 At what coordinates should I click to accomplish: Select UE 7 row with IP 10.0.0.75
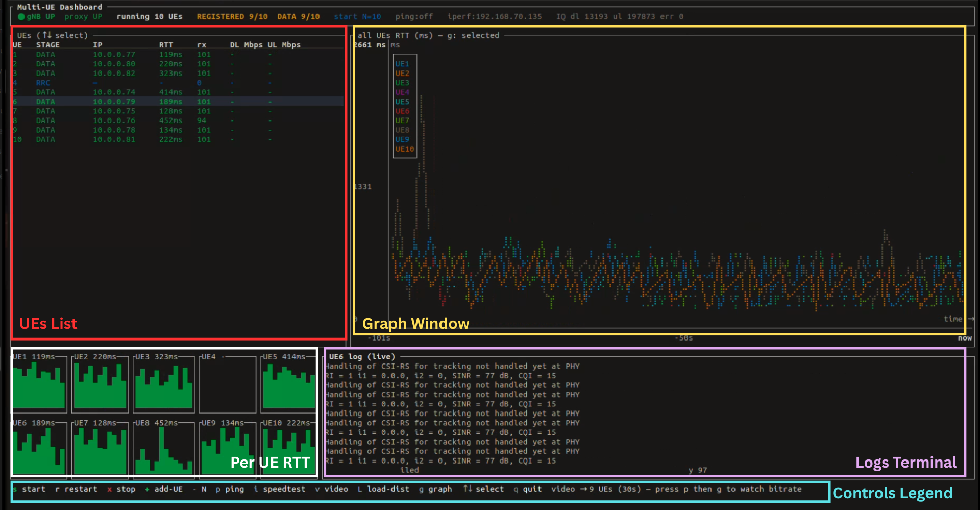(178, 111)
